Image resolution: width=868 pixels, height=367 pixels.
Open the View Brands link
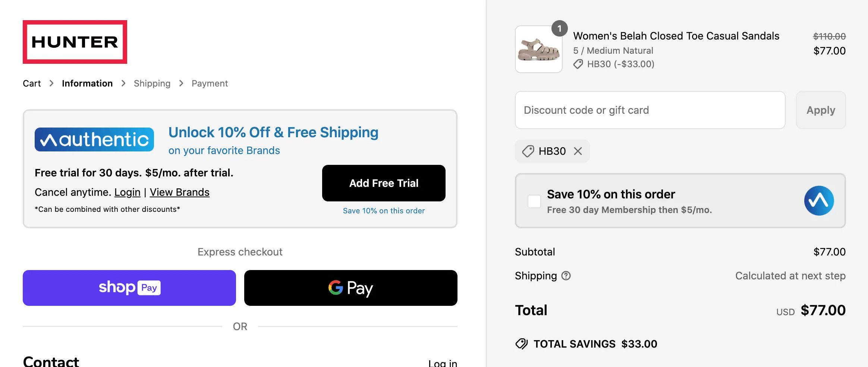179,192
